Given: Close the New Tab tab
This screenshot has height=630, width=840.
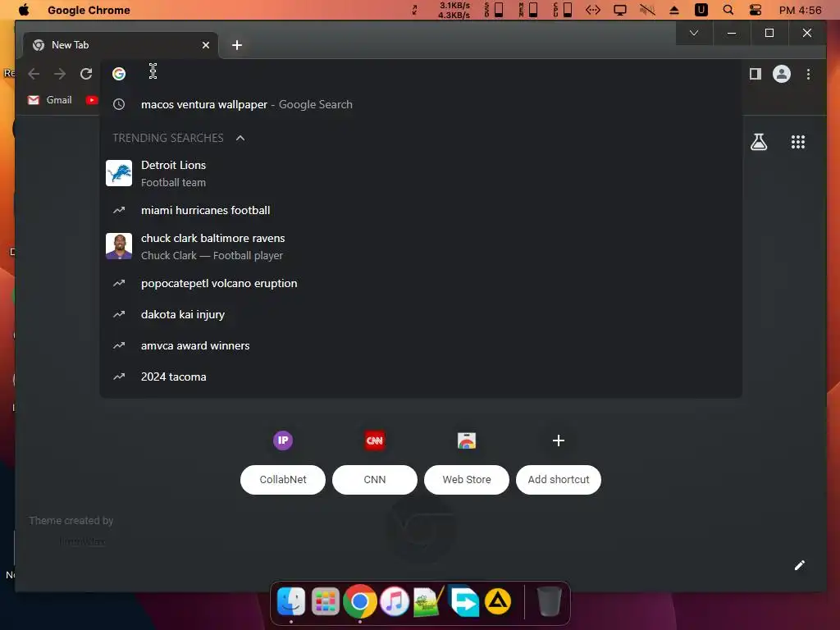Looking at the screenshot, I should 206,45.
